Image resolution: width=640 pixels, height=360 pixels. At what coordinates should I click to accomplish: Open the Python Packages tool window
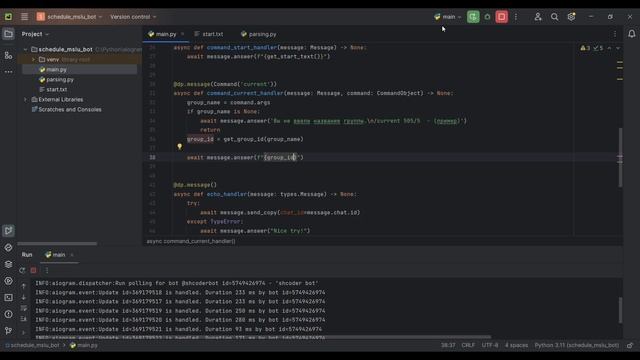(x=8, y=247)
